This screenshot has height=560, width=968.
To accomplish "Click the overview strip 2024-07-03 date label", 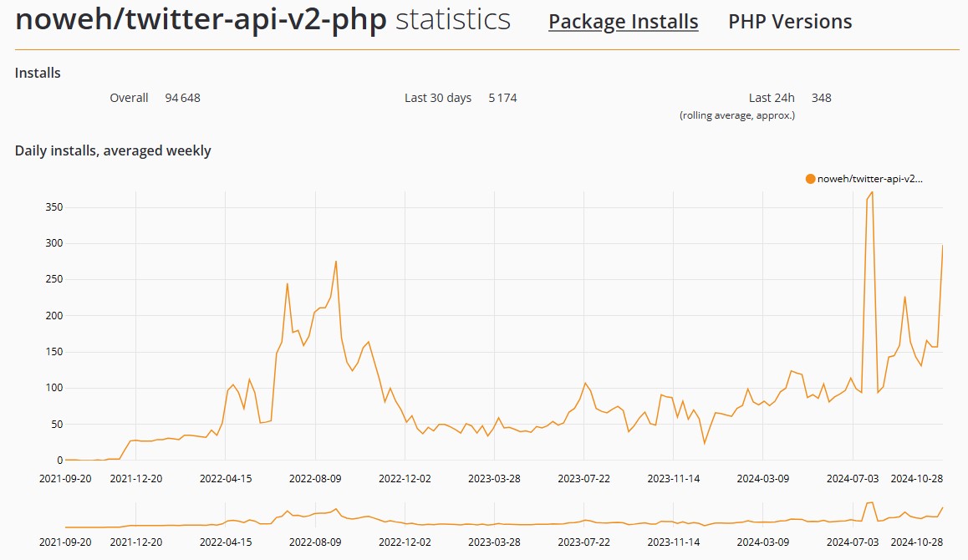I will coord(853,542).
